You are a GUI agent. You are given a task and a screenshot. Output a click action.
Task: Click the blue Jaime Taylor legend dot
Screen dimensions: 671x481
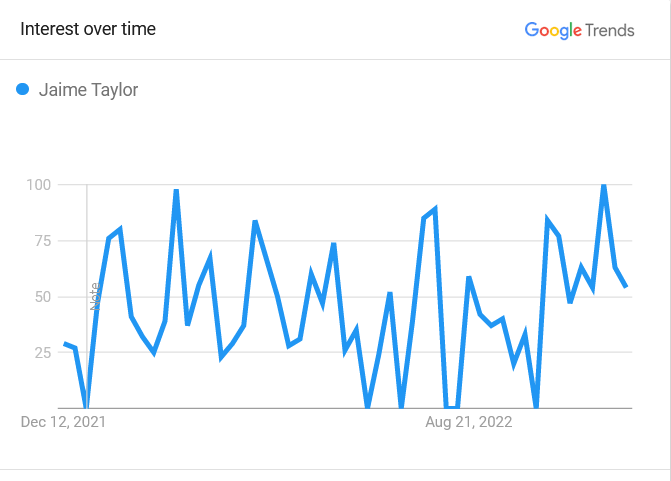click(22, 89)
